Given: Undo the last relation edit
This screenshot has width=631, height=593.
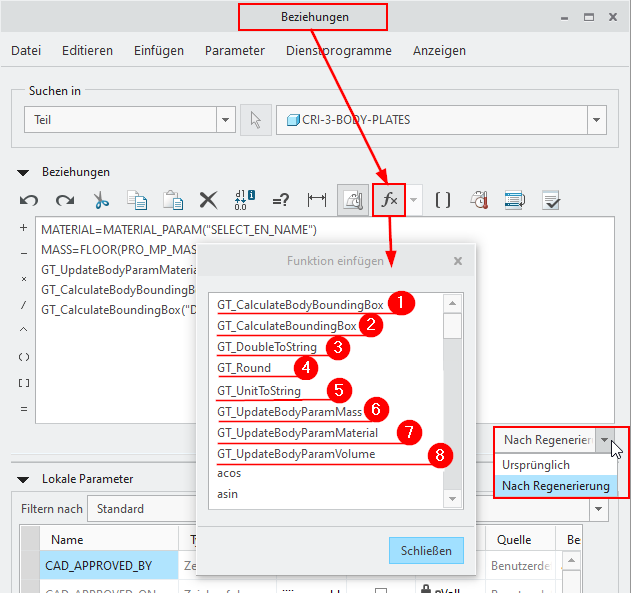Looking at the screenshot, I should click(29, 200).
